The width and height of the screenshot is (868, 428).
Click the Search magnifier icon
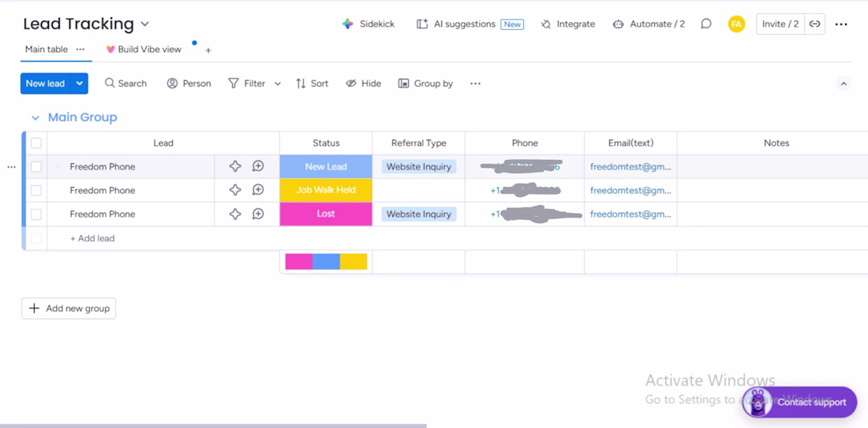coord(110,83)
